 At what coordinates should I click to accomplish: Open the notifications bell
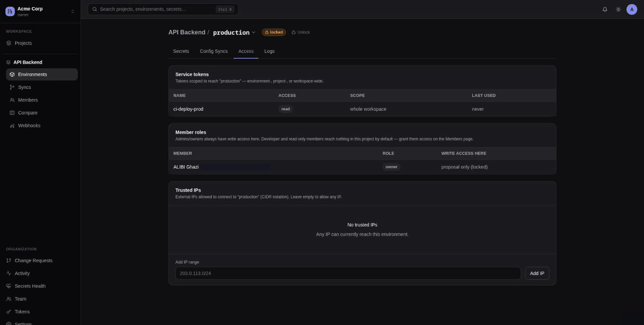(605, 9)
